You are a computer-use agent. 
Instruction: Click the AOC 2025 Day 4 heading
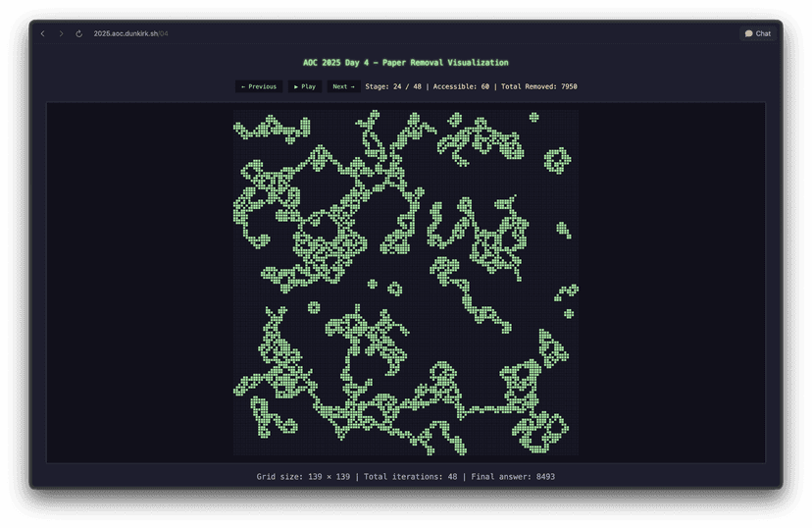pos(405,62)
